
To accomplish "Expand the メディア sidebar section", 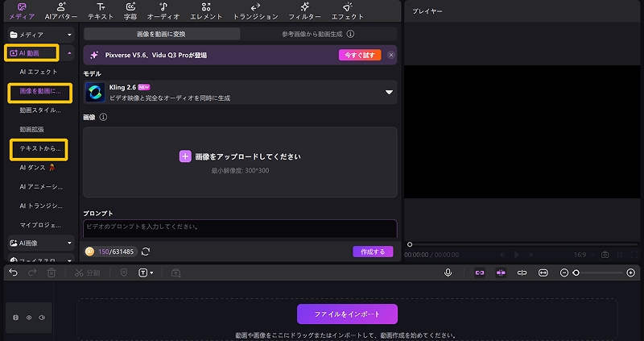I will click(x=41, y=35).
